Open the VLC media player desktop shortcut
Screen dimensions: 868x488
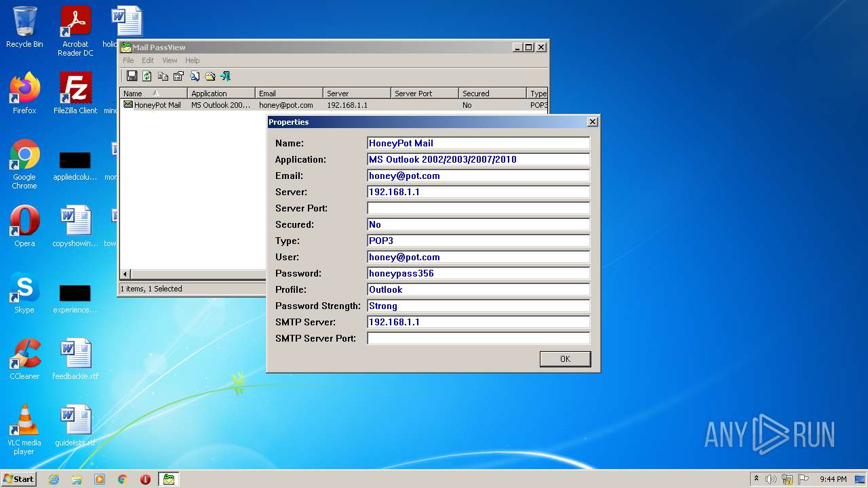(24, 430)
